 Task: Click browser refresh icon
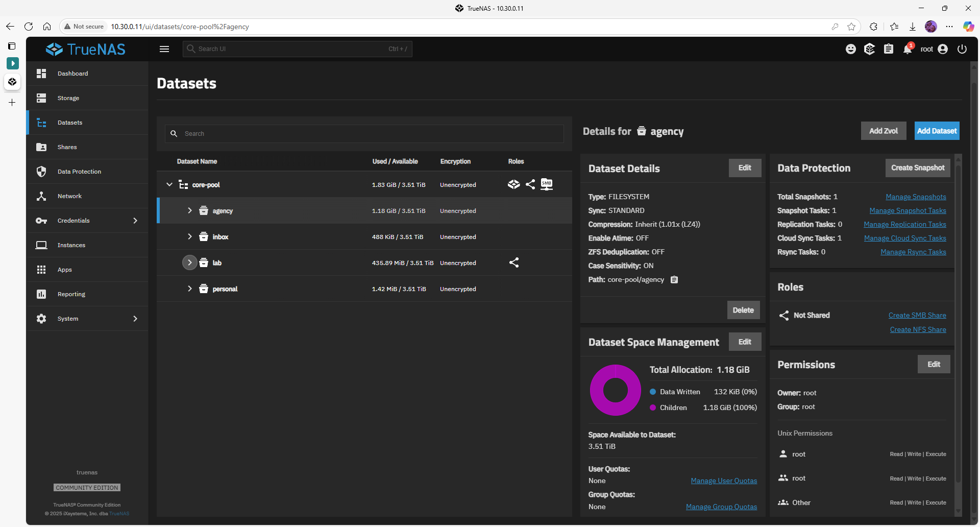coord(29,27)
